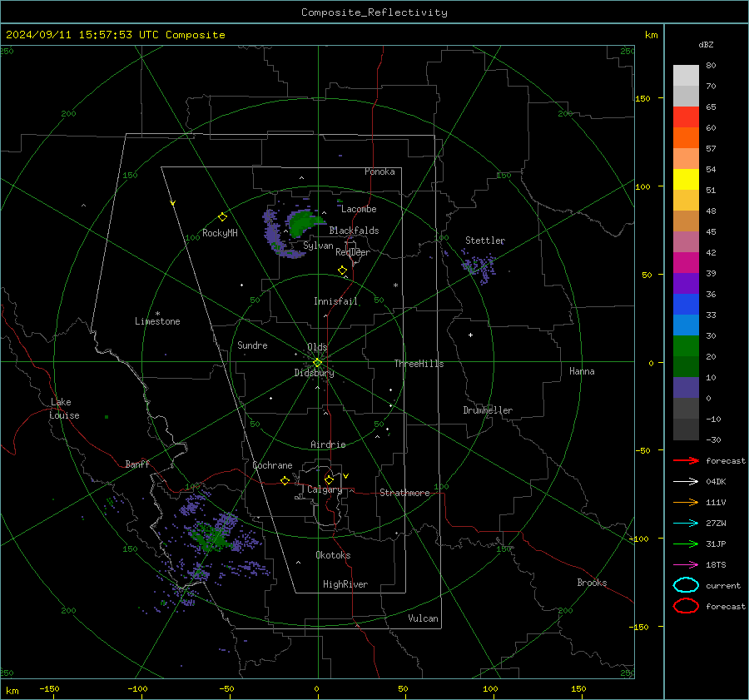This screenshot has width=749, height=700.
Task: Select the Blackfalds city label
Action: pos(354,231)
